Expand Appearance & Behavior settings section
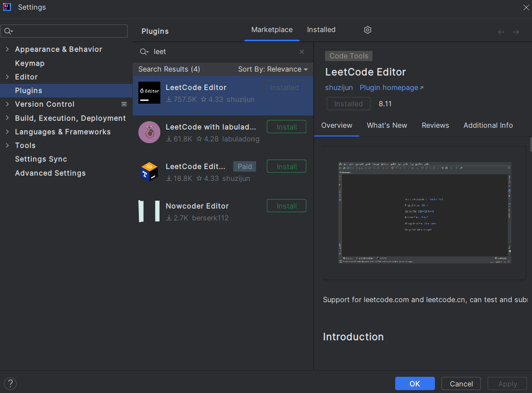Screen dimensions: 532x393 tap(7, 49)
